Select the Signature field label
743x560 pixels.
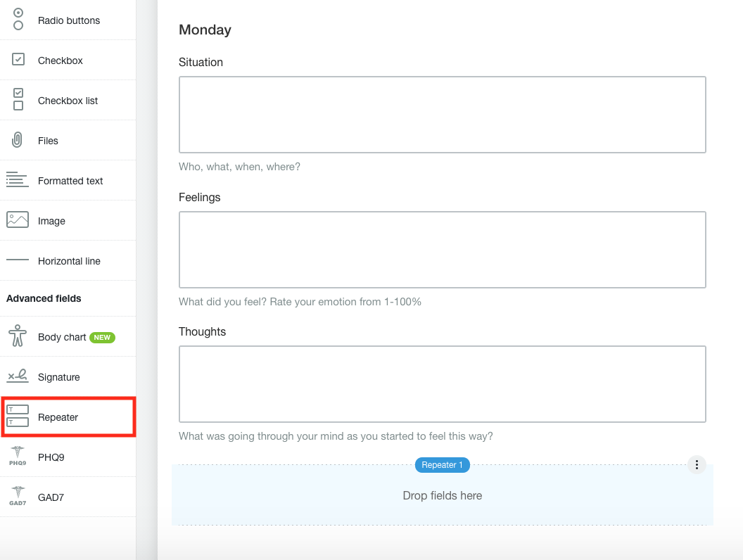coord(59,377)
